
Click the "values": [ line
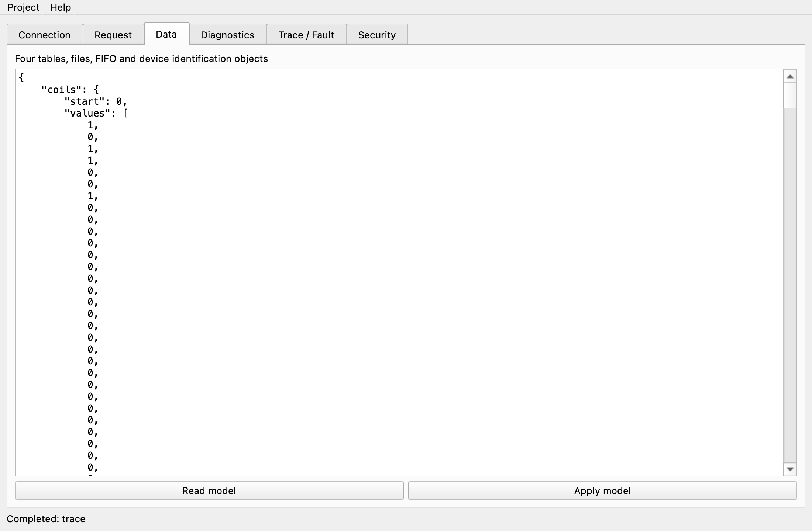click(96, 113)
